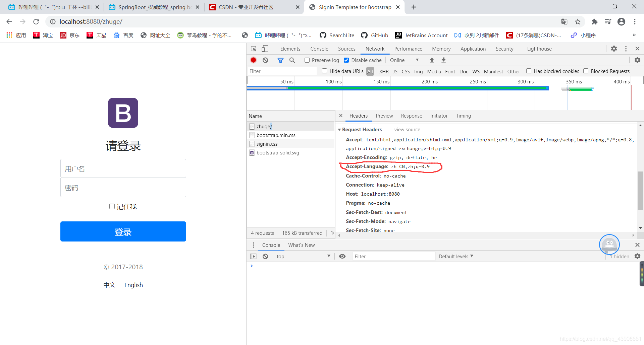Select the JS request type filter
Screen dimensions: 644x345
(x=395, y=71)
